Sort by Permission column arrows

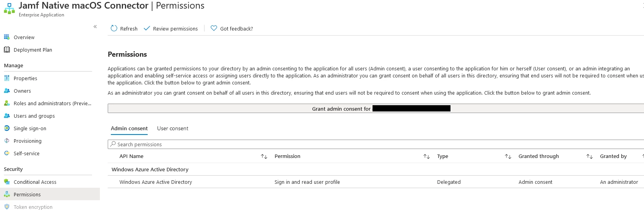427,156
